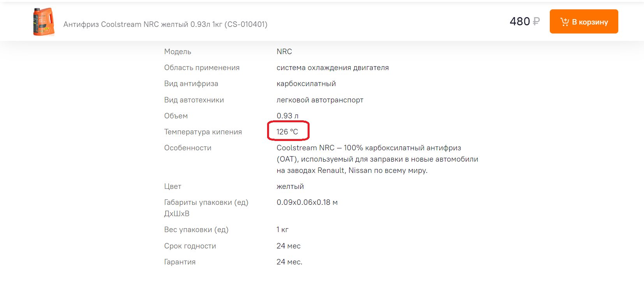Select the 1 кг package weight value

[x=282, y=230]
